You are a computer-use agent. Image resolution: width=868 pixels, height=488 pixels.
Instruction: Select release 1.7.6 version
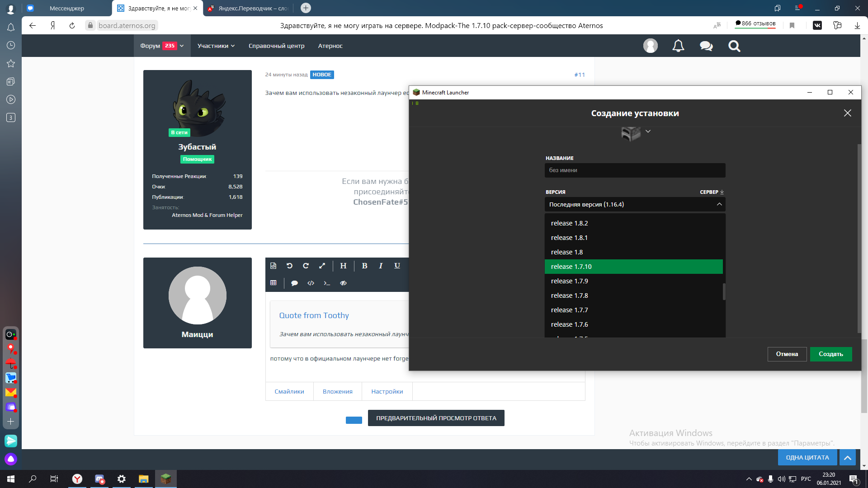pos(634,324)
